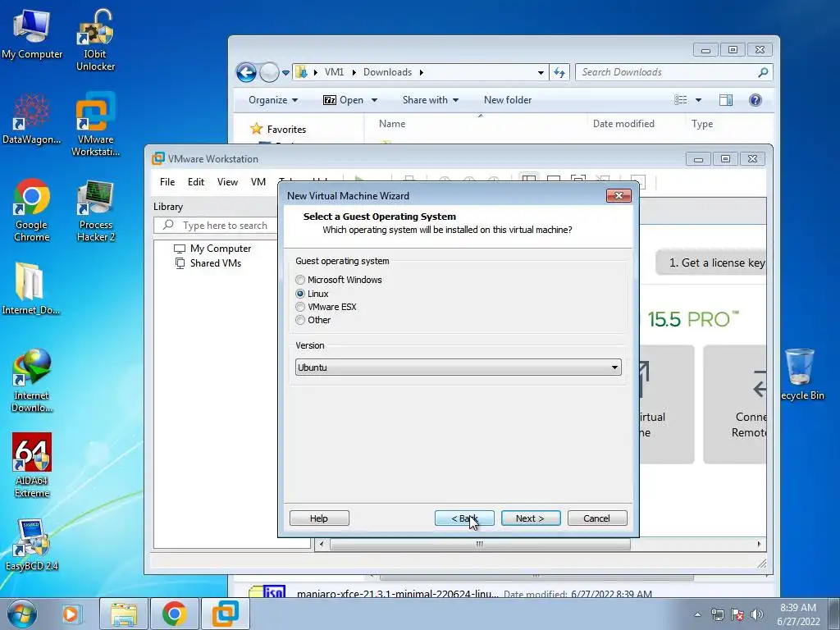
Task: Sort by Type column header
Action: 702,124
